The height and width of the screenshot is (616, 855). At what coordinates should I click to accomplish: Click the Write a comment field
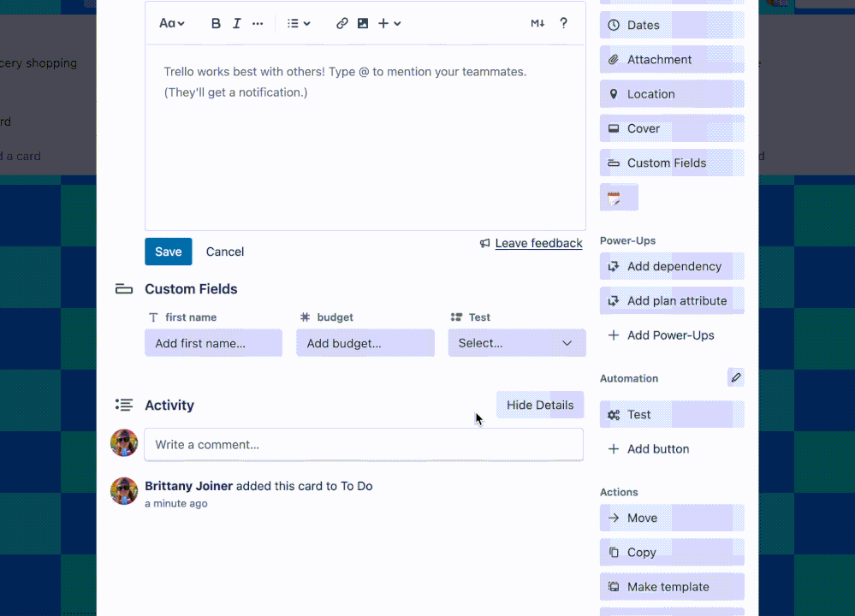click(364, 444)
